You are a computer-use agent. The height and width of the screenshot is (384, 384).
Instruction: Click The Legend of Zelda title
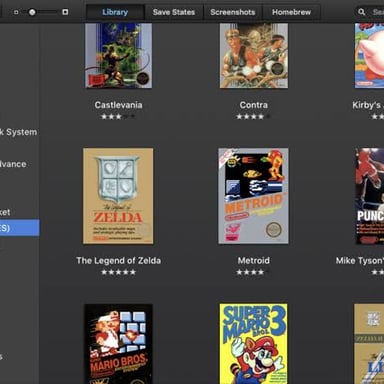[118, 261]
